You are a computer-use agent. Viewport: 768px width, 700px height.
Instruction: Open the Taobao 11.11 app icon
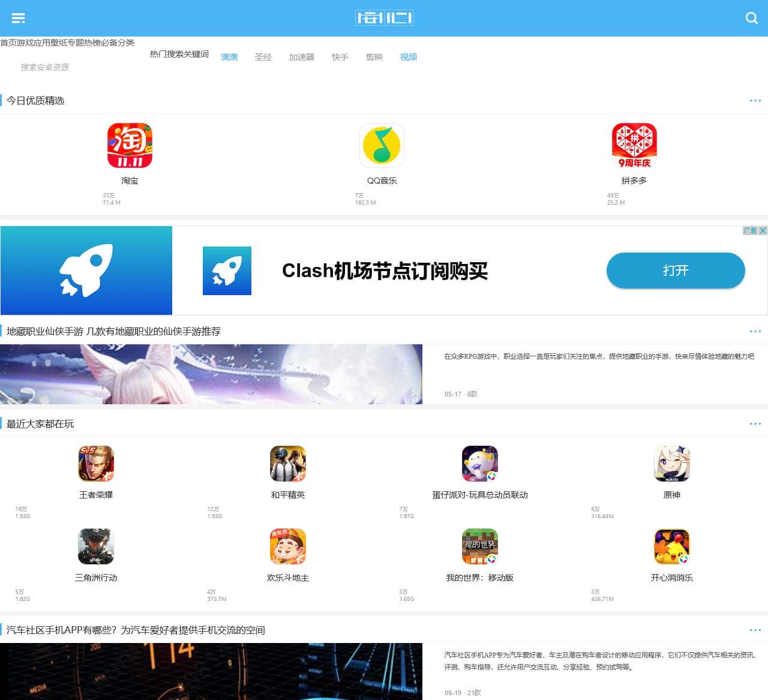[130, 146]
